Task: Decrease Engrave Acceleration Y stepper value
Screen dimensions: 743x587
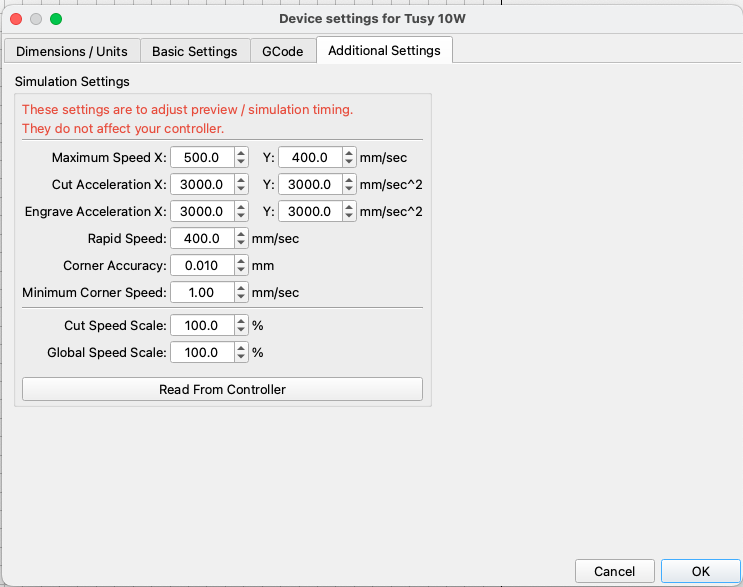Action: pyautogui.click(x=349, y=216)
